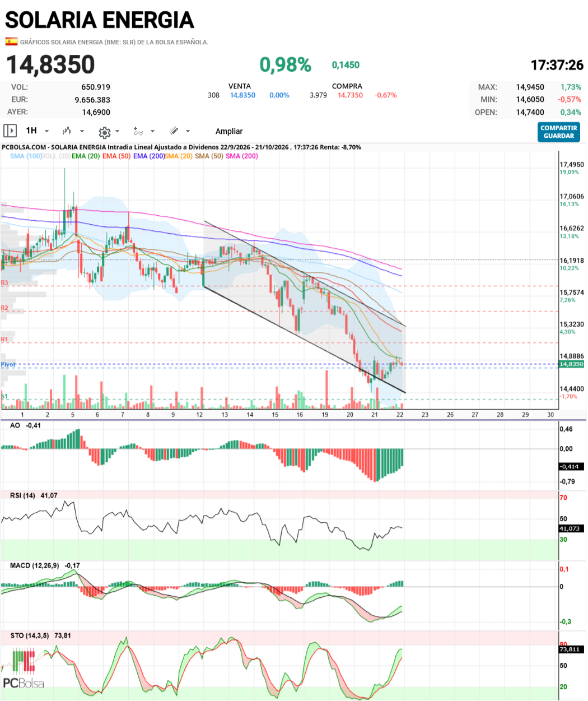588x701 pixels.
Task: Toggle the side panel icon in chart toolbar
Action: coord(10,131)
